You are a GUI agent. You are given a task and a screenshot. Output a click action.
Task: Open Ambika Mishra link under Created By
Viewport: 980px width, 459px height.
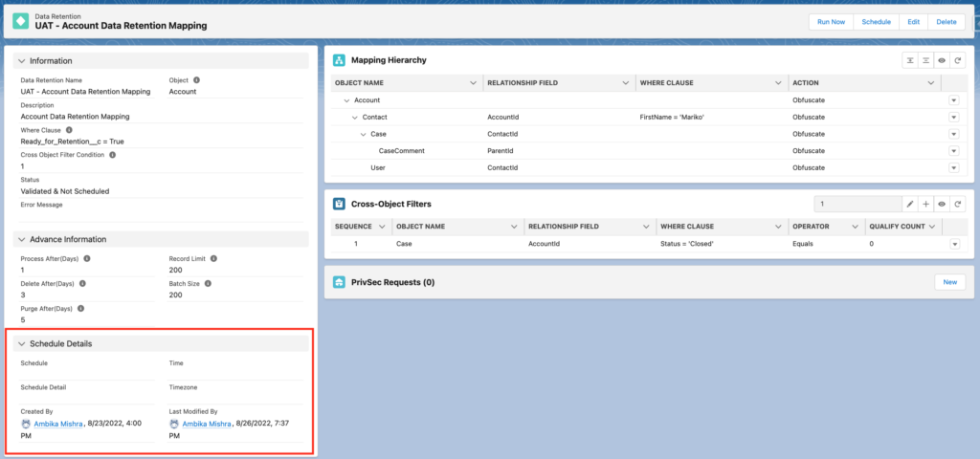(56, 424)
